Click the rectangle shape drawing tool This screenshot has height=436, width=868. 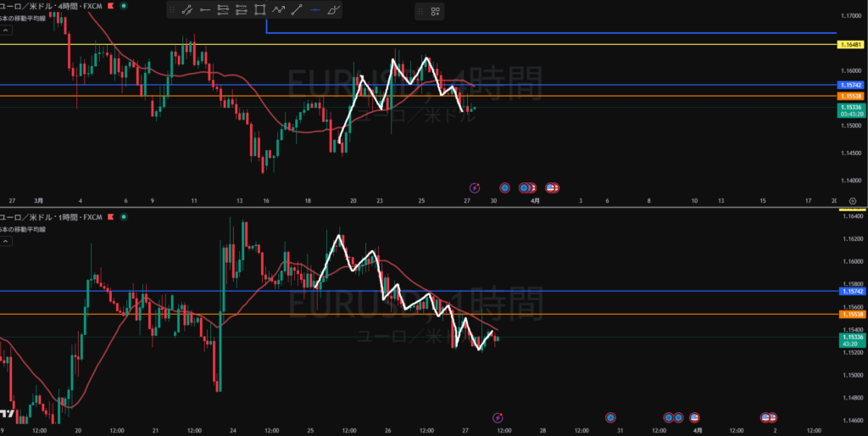[x=260, y=10]
